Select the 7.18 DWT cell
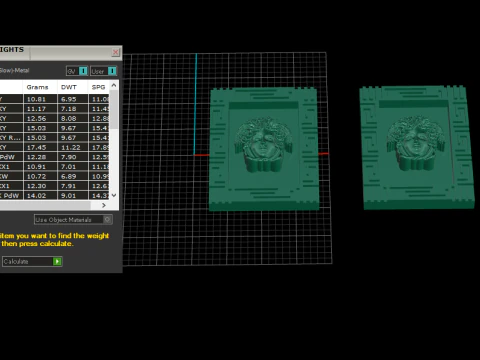The width and height of the screenshot is (480, 360). 73,109
